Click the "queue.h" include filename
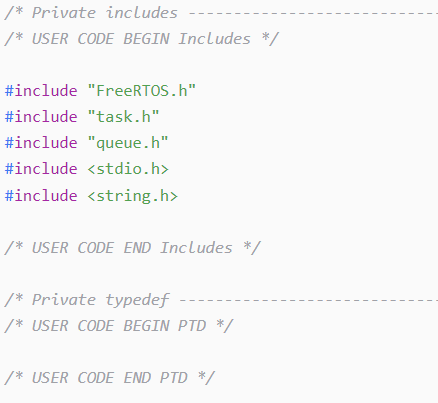438x403 pixels. pyautogui.click(x=128, y=143)
